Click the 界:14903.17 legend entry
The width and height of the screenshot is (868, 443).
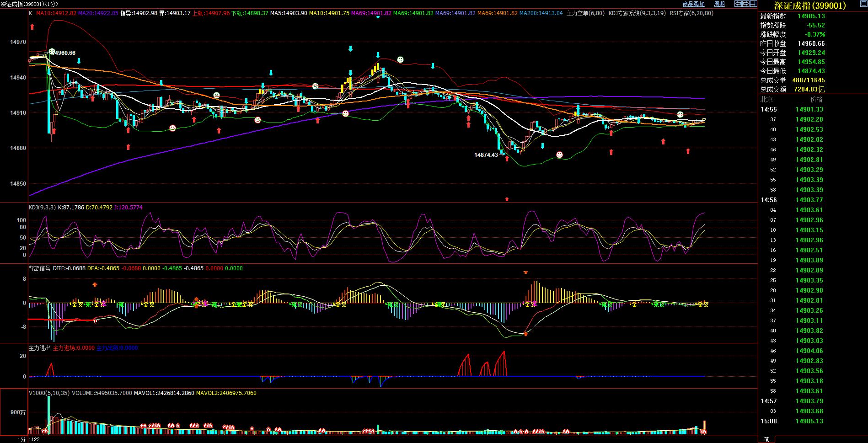[x=175, y=13]
